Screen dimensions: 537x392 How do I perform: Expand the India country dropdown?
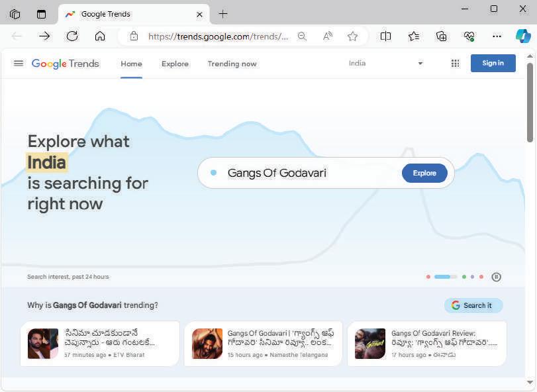386,64
